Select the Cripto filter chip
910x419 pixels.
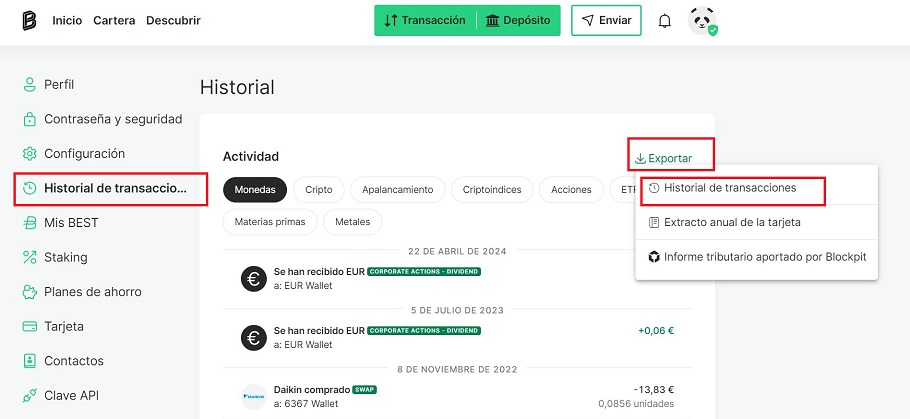[319, 189]
